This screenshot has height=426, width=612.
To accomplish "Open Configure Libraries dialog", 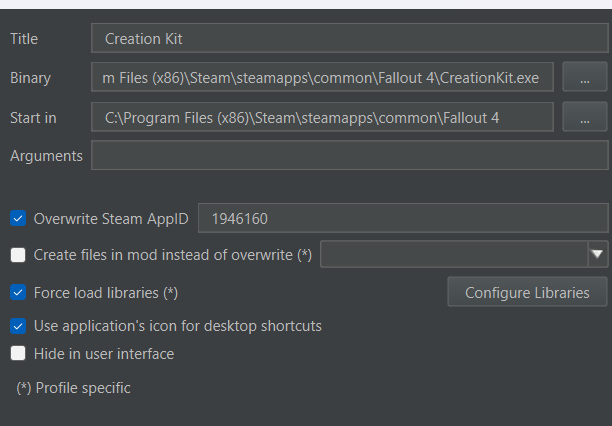I will (527, 292).
